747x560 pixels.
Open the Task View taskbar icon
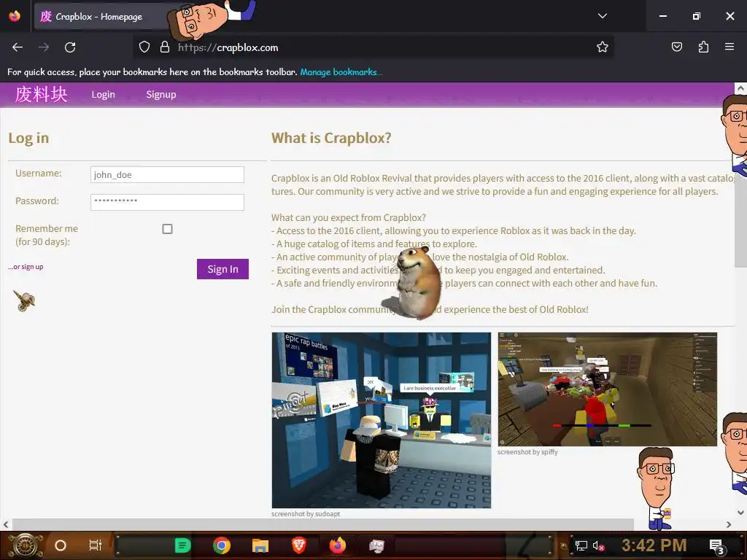[x=96, y=545]
